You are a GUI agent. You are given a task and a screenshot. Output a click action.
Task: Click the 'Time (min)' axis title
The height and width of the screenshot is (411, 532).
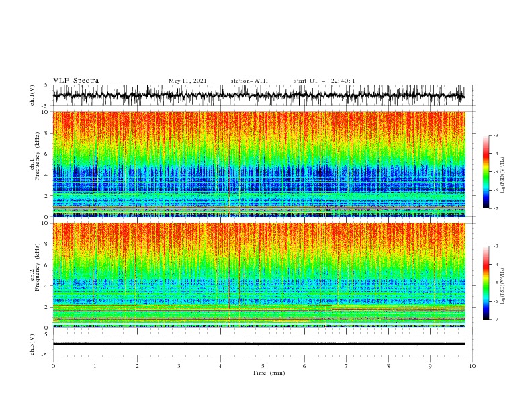coord(269,373)
